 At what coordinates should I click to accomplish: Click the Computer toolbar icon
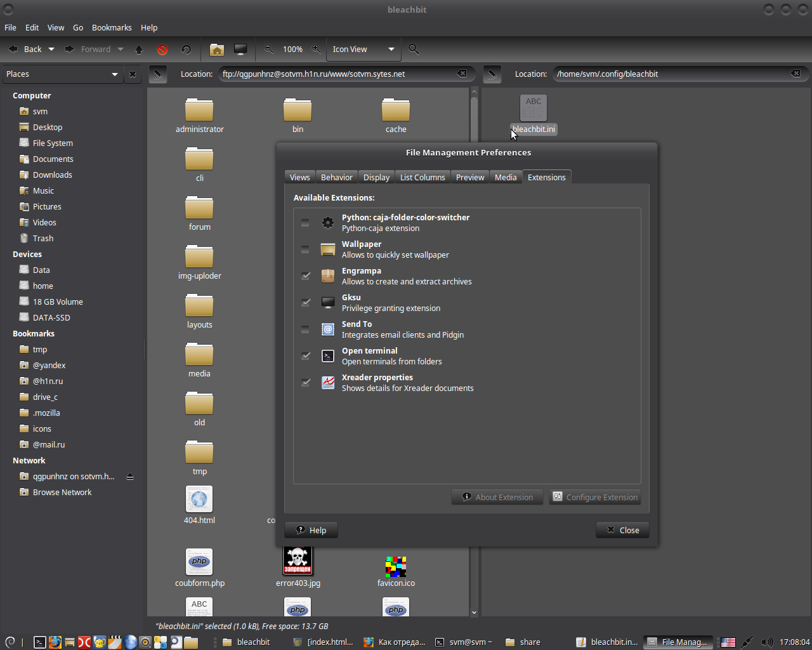pos(240,50)
